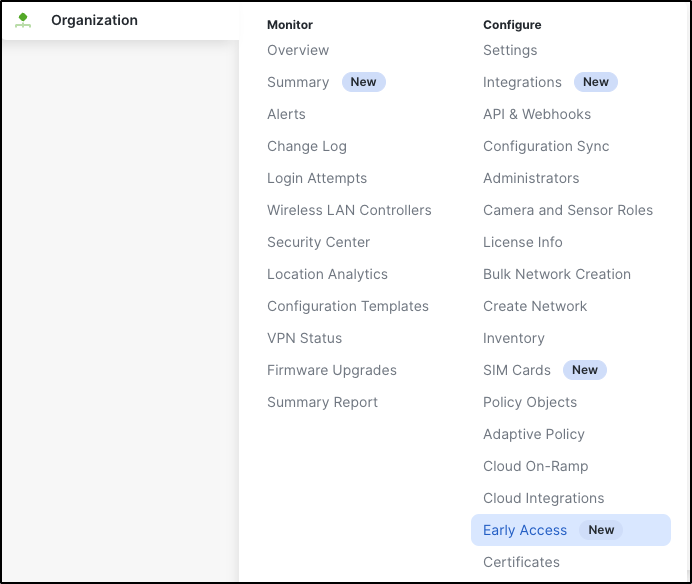692x584 pixels.
Task: Open Firmware Upgrades
Action: [332, 370]
